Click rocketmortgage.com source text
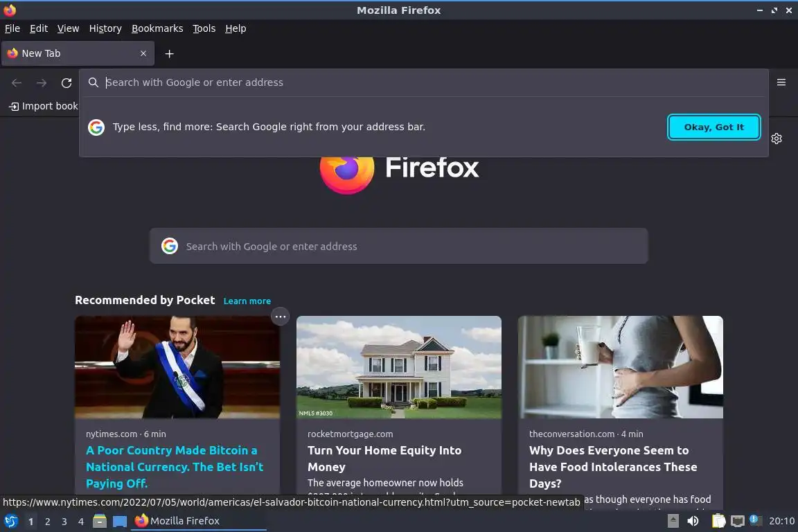Image resolution: width=798 pixels, height=532 pixels. pyautogui.click(x=350, y=434)
